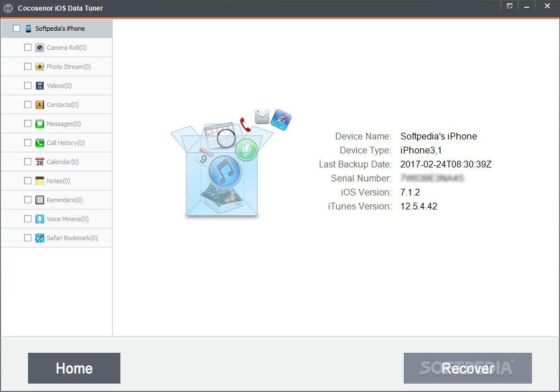Image resolution: width=560 pixels, height=392 pixels.
Task: Click the iTunes version value 12.5.4.42
Action: pos(418,206)
